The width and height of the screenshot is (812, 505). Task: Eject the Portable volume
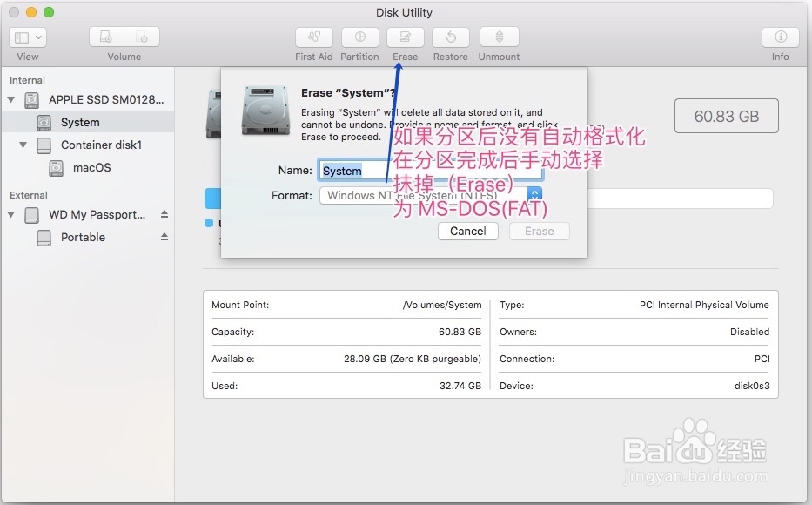coord(164,237)
